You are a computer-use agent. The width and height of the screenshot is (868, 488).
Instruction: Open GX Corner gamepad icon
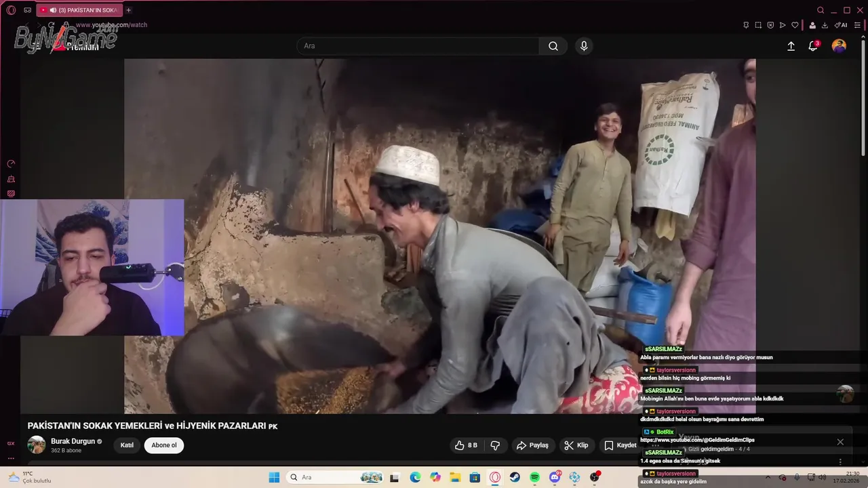[27, 10]
